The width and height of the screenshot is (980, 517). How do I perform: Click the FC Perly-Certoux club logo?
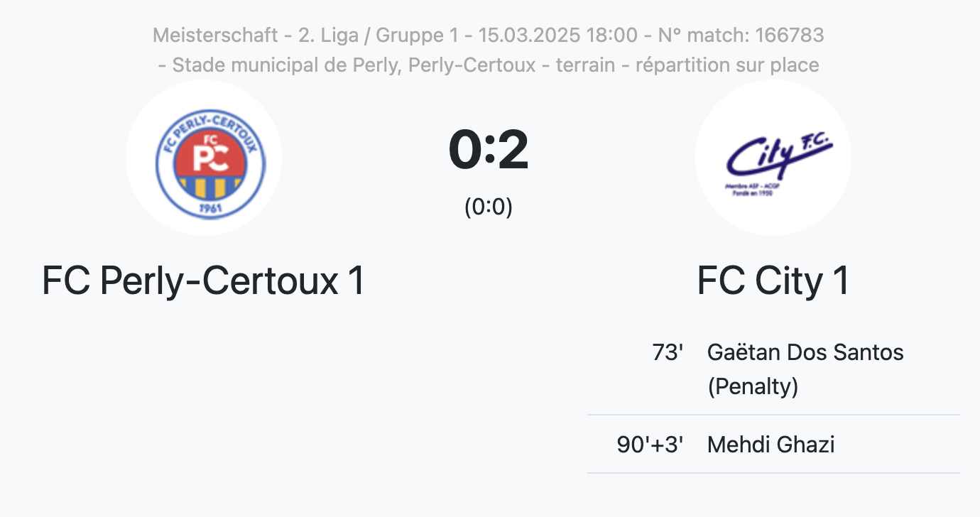click(x=204, y=158)
